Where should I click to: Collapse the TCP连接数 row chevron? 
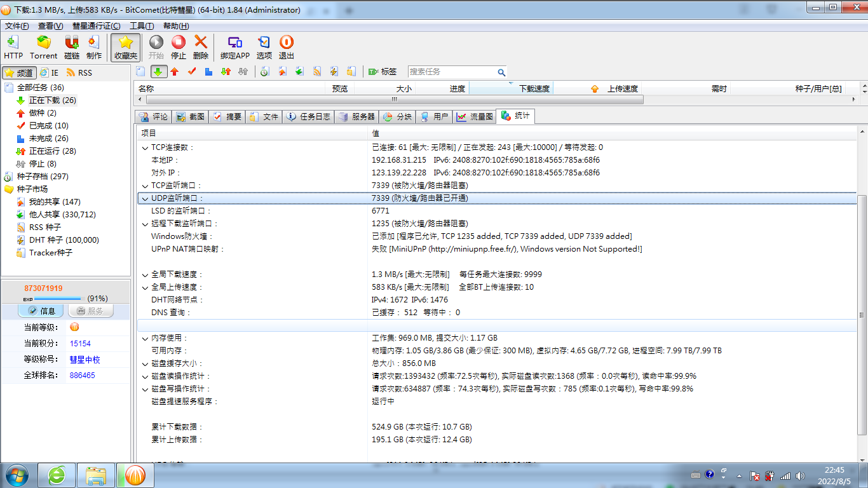point(145,147)
